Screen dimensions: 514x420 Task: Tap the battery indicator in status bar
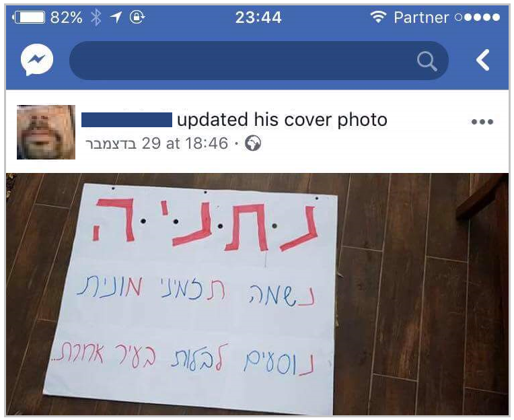pyautogui.click(x=29, y=17)
